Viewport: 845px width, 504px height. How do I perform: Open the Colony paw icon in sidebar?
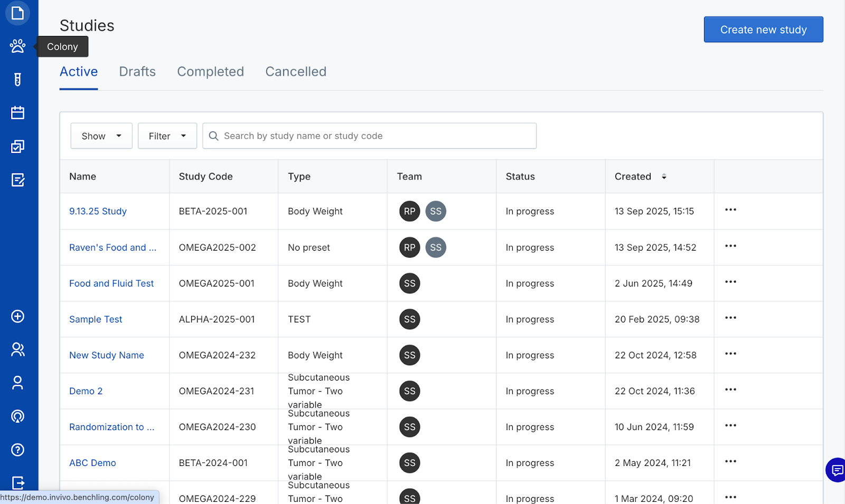(17, 46)
